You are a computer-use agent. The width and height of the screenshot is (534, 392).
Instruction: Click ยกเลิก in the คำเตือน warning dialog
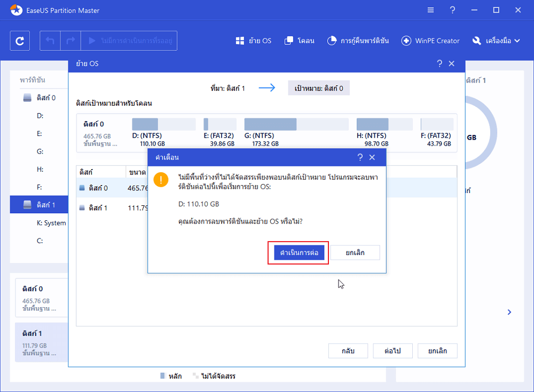(355, 253)
